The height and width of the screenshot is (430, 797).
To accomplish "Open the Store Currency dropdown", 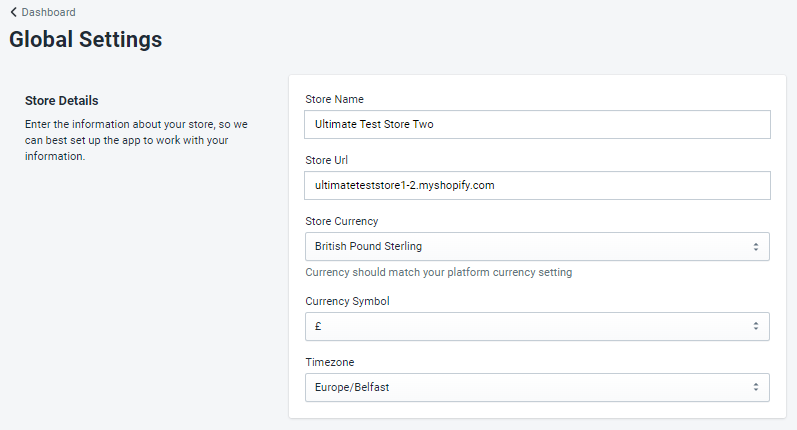I will 537,246.
